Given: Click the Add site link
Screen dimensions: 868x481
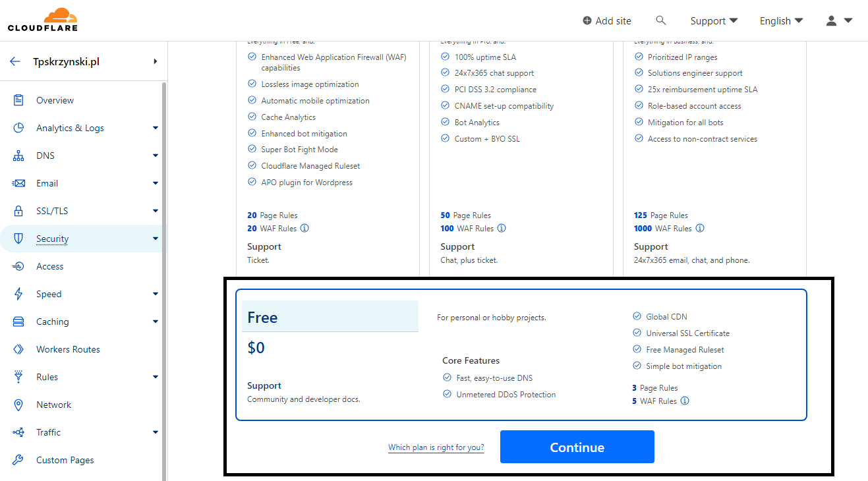Looking at the screenshot, I should (x=607, y=21).
